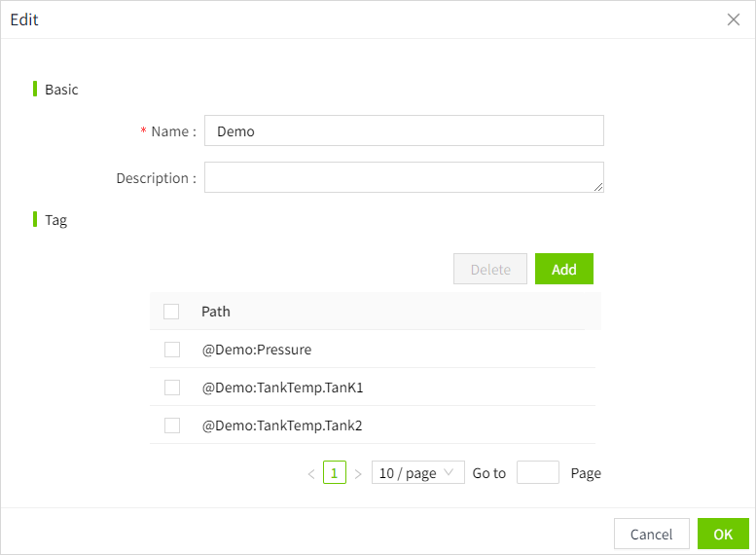This screenshot has height=555, width=756.
Task: Click the Cancel button
Action: 651,534
